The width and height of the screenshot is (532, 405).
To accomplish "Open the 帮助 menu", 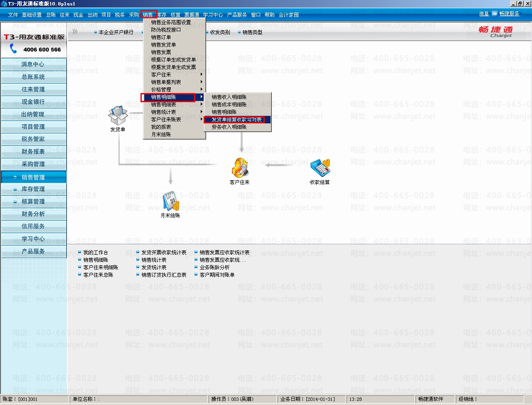I will 270,15.
